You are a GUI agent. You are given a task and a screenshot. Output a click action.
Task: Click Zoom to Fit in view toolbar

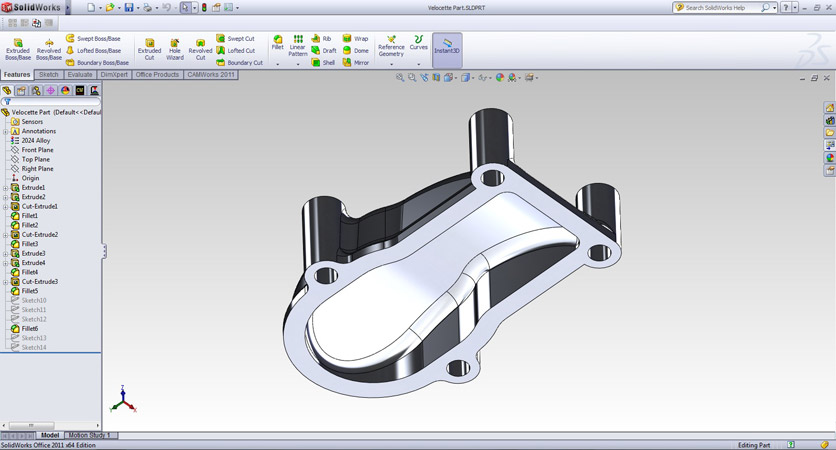pos(400,77)
